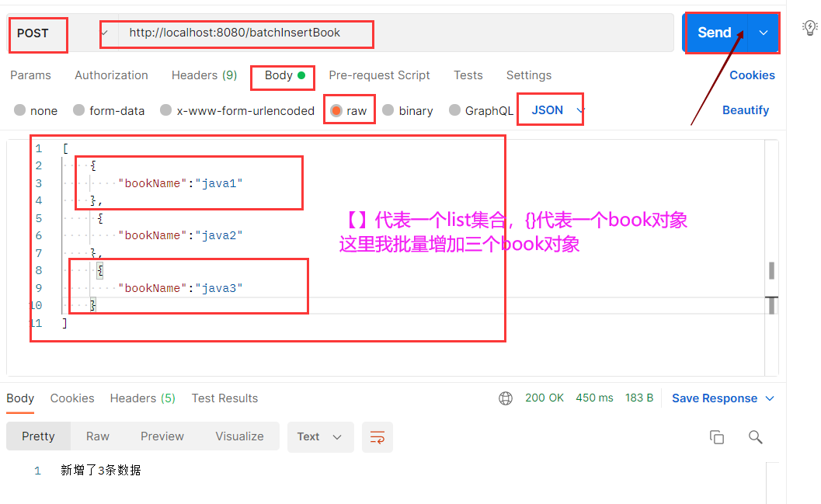This screenshot has width=821, height=504.
Task: Switch to the Tests tab
Action: point(468,75)
